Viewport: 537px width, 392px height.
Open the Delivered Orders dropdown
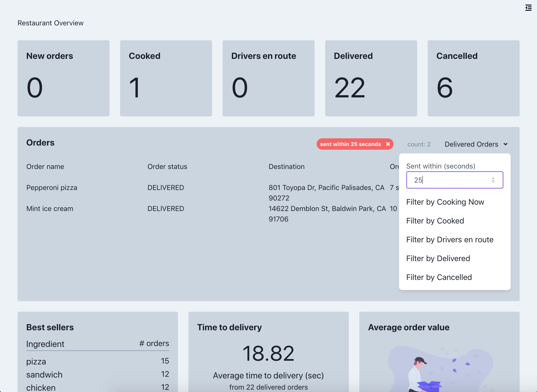tap(476, 144)
